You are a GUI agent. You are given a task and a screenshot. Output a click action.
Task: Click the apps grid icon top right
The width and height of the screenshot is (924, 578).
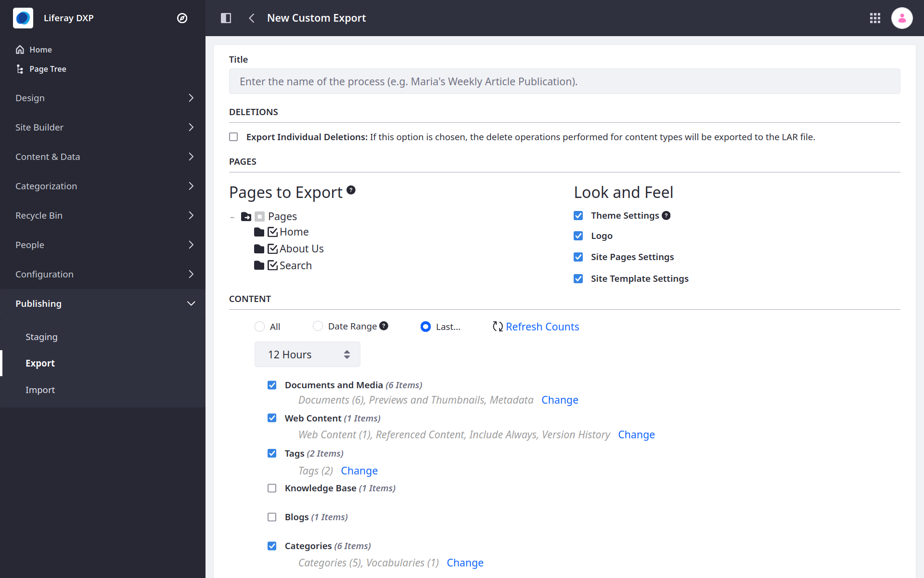[x=875, y=18]
